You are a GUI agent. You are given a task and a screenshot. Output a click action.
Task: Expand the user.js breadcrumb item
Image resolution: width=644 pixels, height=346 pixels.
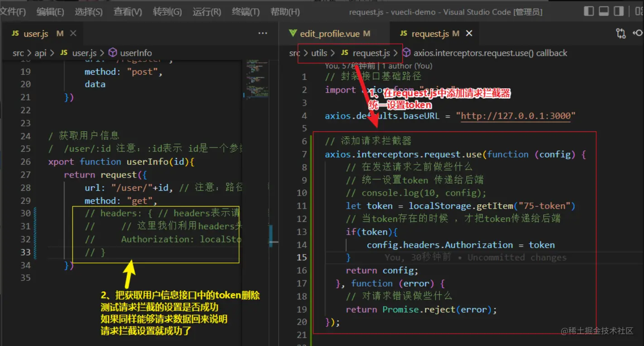point(84,53)
